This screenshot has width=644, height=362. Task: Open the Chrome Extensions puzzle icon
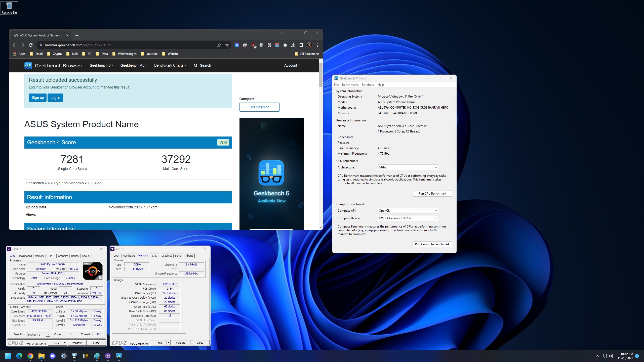tap(285, 45)
